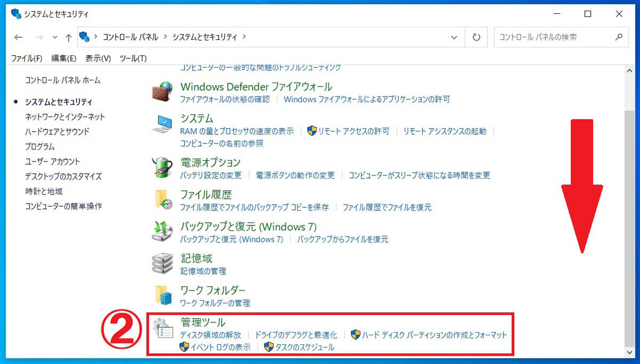This screenshot has height=364, width=640.
Task: Click ワーク フォルダーの管理 link
Action: [x=215, y=303]
